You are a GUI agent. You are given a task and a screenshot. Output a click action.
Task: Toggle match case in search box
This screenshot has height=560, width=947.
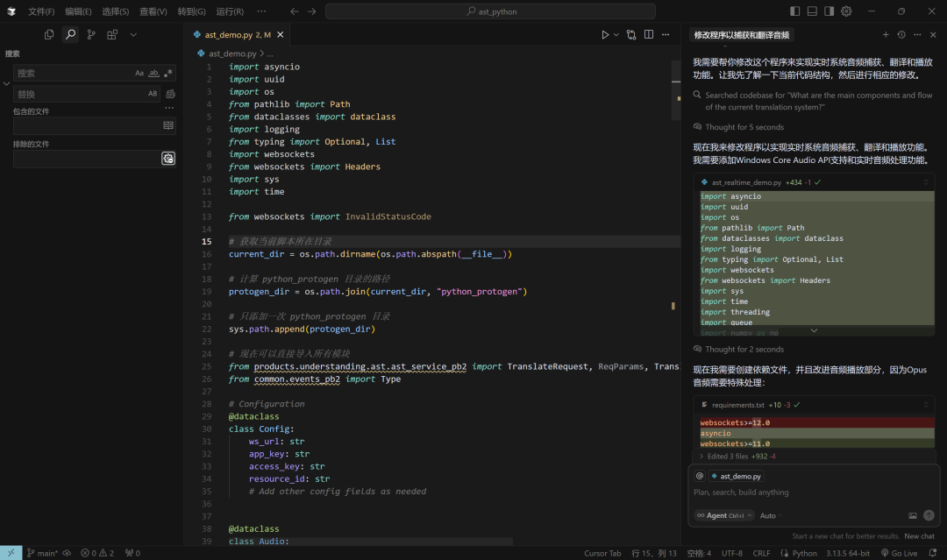(139, 74)
